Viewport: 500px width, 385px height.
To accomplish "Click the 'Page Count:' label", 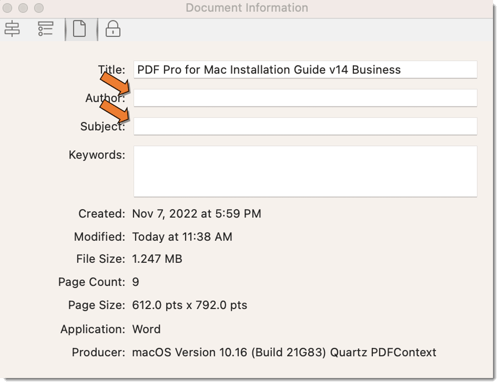I will click(92, 282).
